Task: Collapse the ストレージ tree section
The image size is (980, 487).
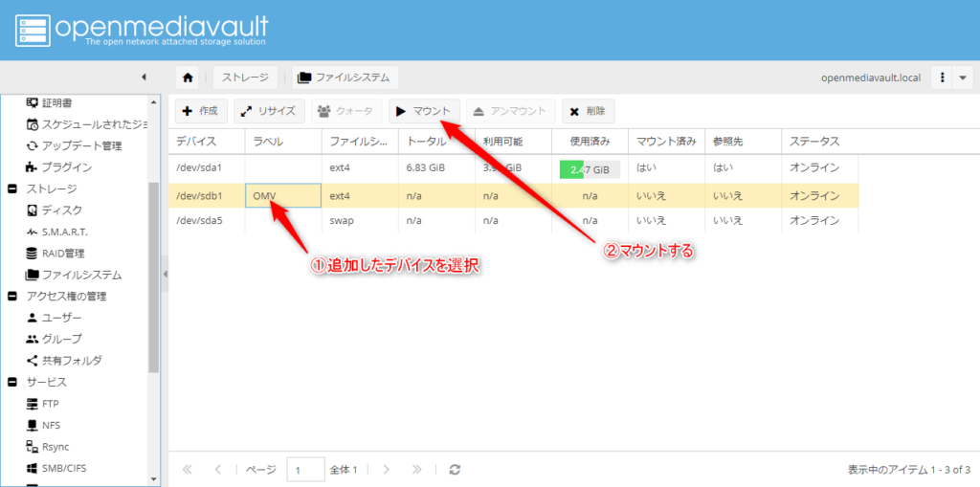Action: (x=12, y=188)
